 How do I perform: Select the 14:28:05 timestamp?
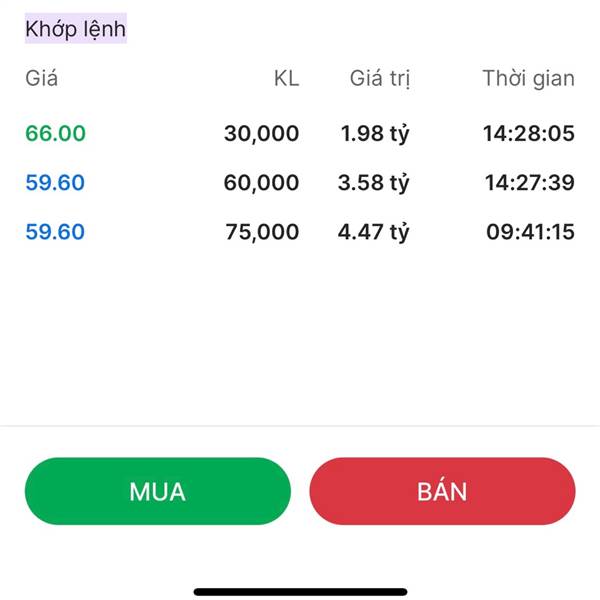530,133
